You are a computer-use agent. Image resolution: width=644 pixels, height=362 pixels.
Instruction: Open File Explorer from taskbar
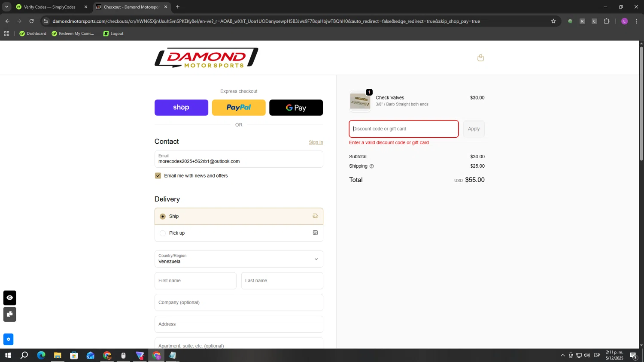click(58, 355)
